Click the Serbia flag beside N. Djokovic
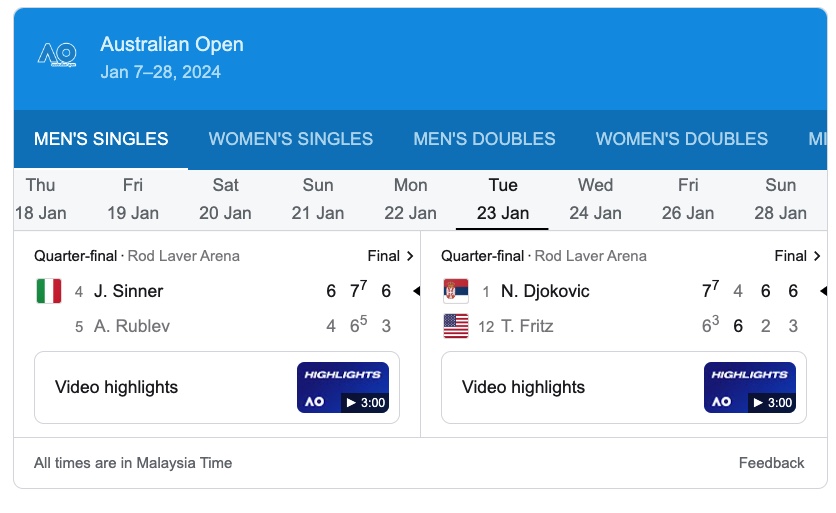 (456, 291)
